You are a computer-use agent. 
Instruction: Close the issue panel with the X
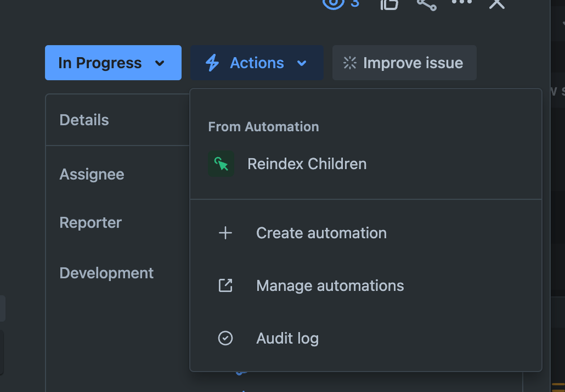coord(497,3)
